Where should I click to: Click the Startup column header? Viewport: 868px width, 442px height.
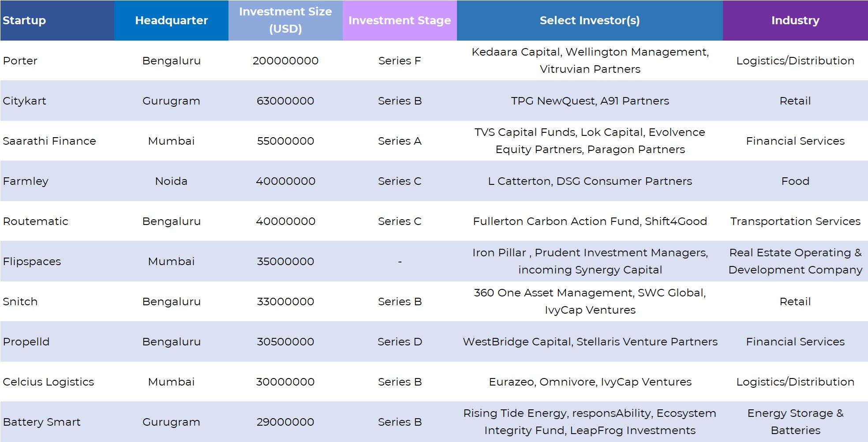click(25, 20)
